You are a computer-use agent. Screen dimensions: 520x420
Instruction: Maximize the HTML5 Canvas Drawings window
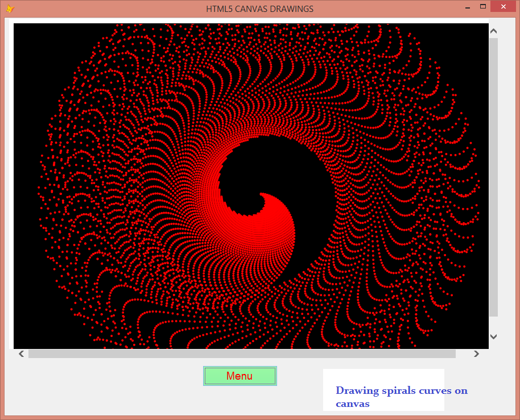[484, 6]
